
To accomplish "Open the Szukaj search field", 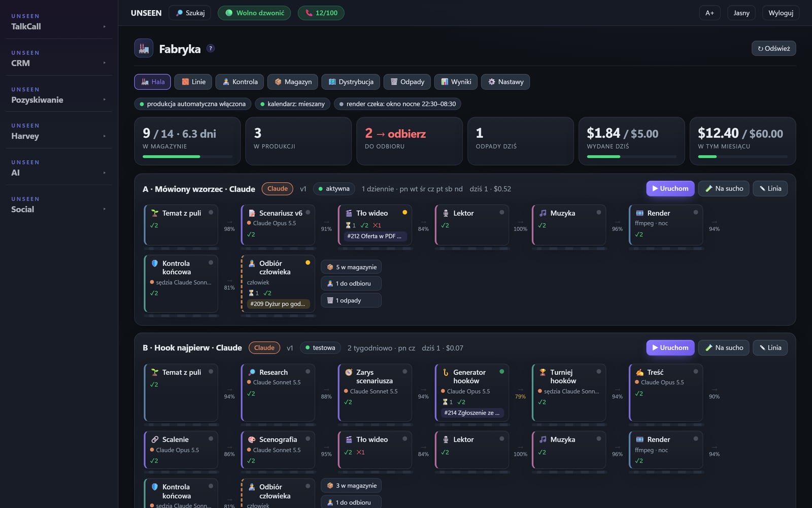I will click(x=190, y=13).
